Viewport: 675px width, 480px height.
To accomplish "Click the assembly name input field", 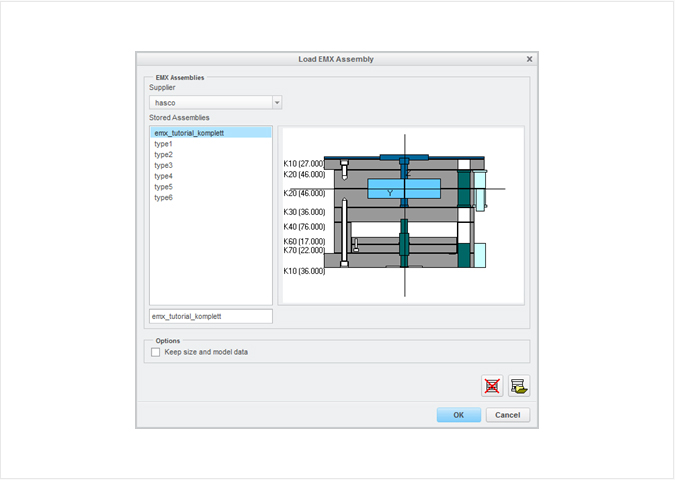I will pos(211,316).
